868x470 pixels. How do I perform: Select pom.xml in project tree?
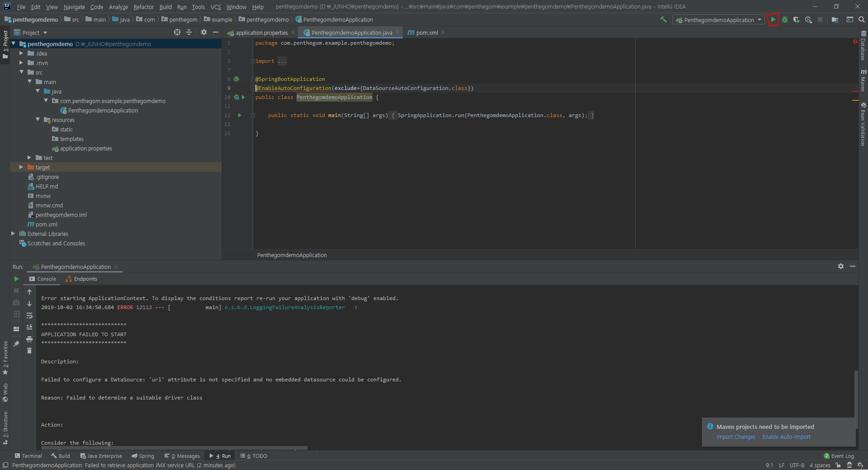42,224
